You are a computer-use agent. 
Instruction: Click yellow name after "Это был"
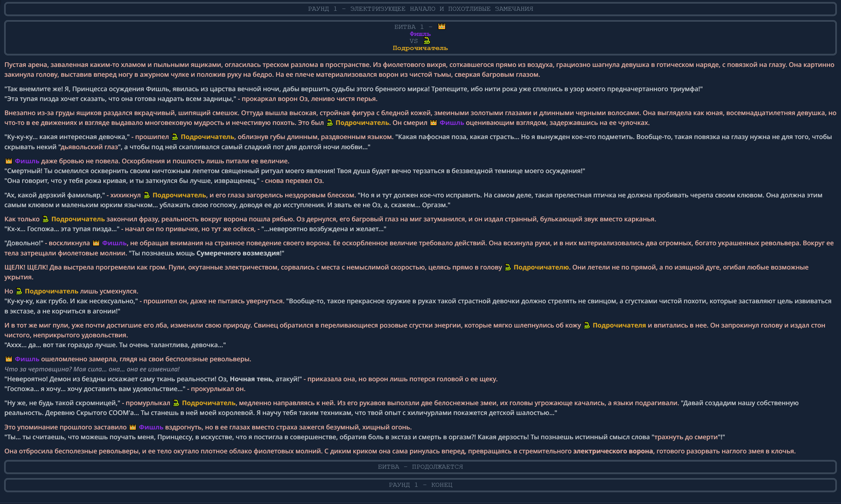pos(362,122)
